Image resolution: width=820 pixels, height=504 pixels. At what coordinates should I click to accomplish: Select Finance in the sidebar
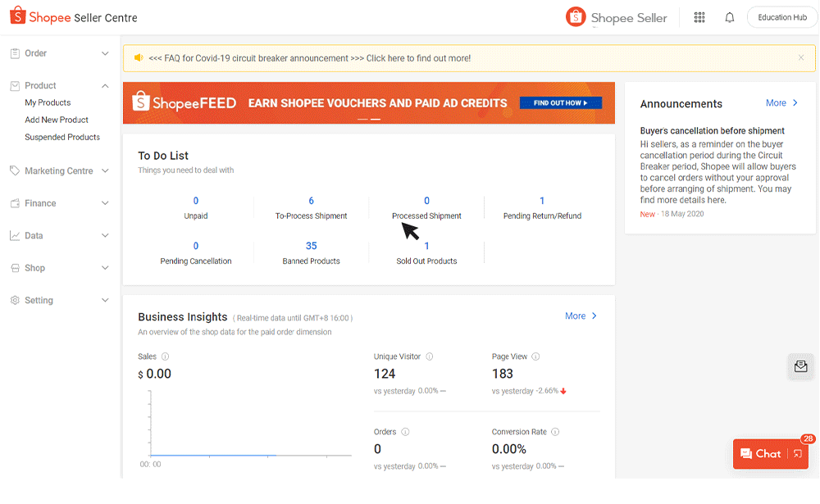tap(40, 203)
